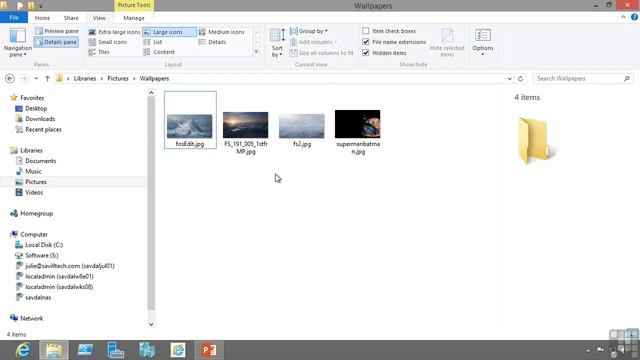Screen dimensions: 640x360
Task: Open the Music library
Action: (33, 171)
